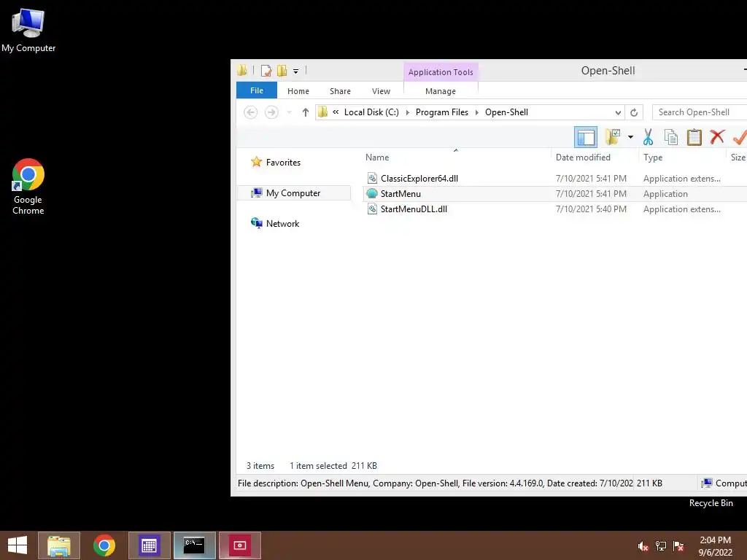The height and width of the screenshot is (560, 747).
Task: Expand arrow after Program Files breadcrumb
Action: [477, 112]
